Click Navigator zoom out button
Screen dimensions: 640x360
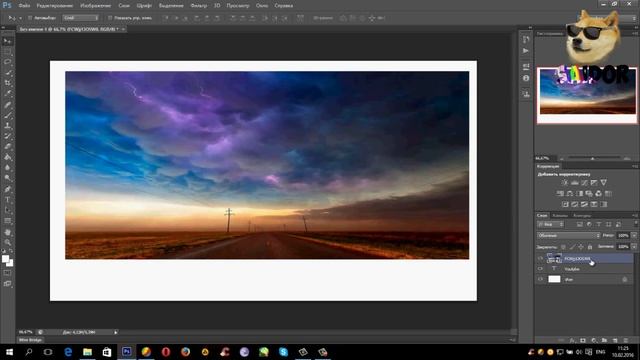[x=562, y=158]
